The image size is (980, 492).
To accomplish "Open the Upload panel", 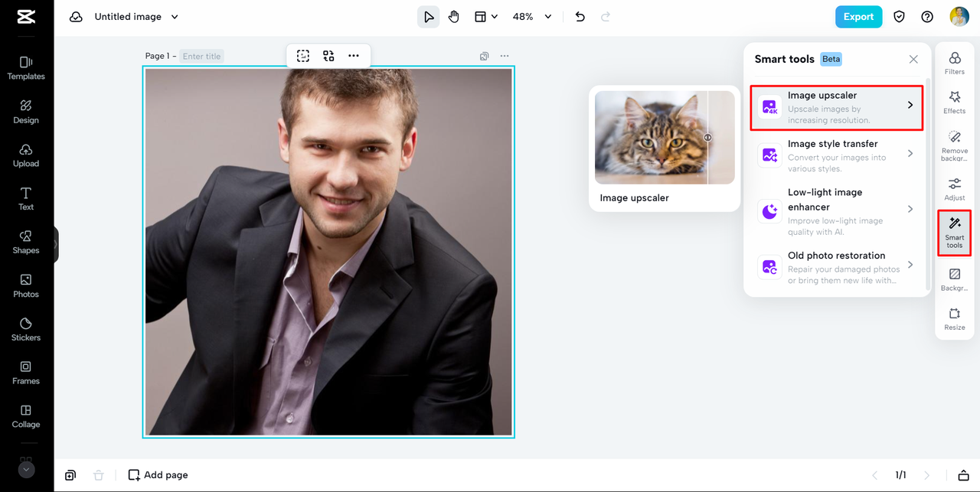I will [x=26, y=155].
